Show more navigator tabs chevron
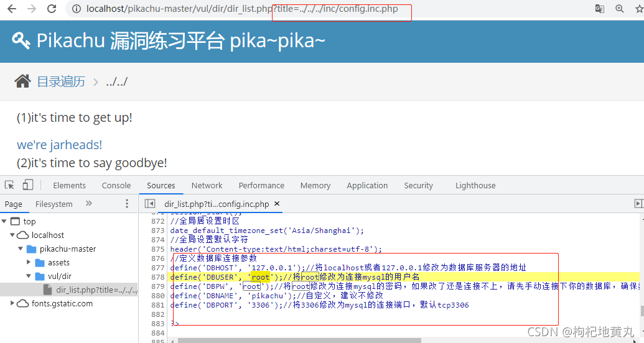 click(x=89, y=204)
